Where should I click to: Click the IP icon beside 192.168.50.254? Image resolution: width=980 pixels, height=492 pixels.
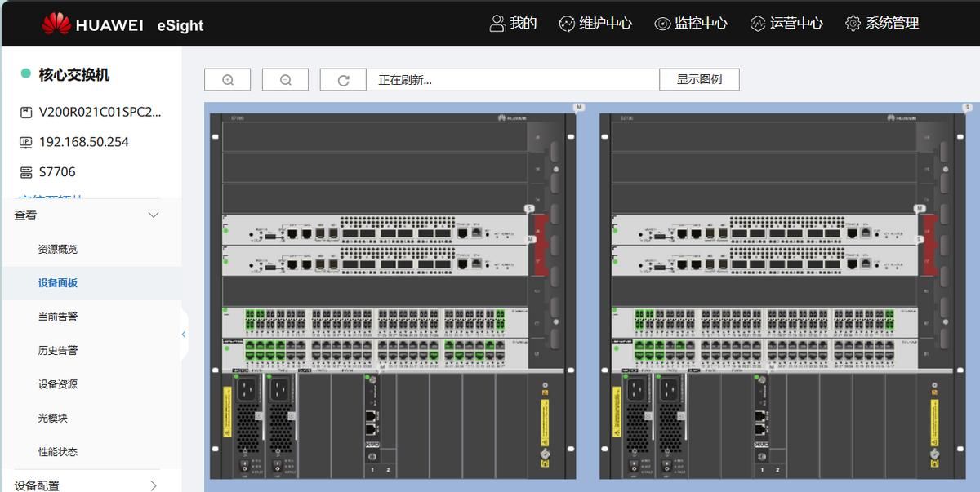point(25,142)
